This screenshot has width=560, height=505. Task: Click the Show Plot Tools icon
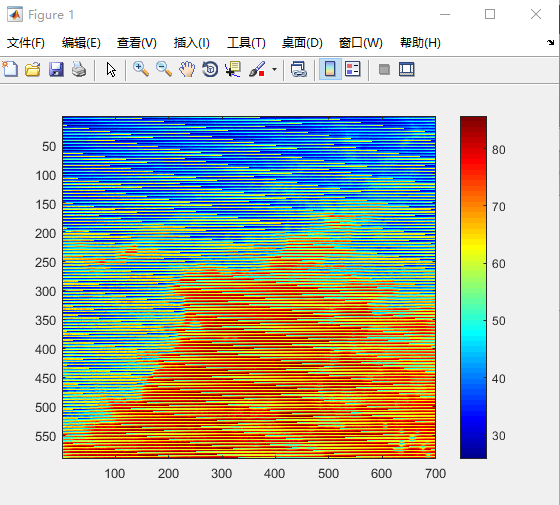tap(407, 69)
